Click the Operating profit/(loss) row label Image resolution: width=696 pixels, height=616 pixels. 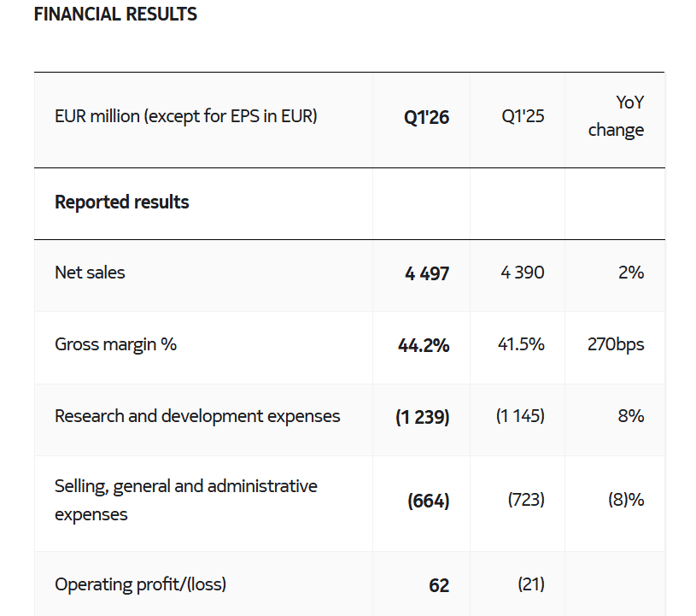141,584
